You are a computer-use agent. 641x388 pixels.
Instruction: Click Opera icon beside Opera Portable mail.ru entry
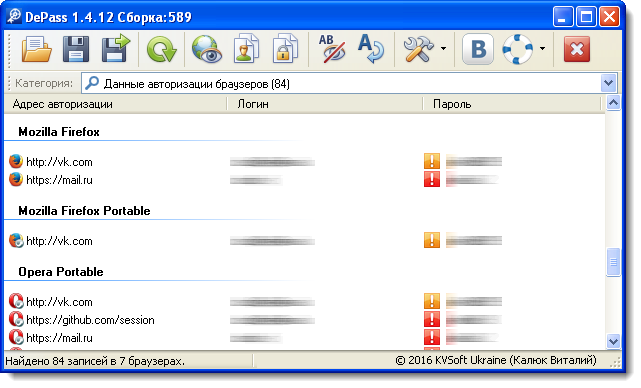pos(16,337)
